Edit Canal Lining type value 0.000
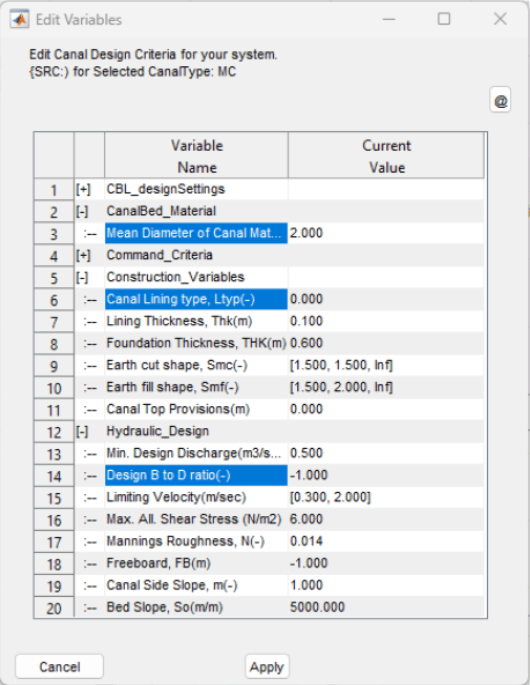Image resolution: width=530 pixels, height=685 pixels. point(386,299)
